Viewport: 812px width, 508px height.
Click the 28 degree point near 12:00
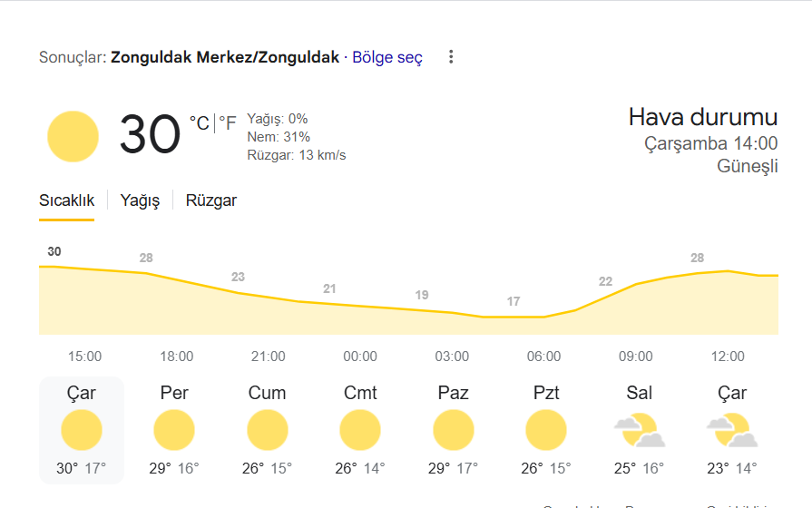(x=697, y=258)
